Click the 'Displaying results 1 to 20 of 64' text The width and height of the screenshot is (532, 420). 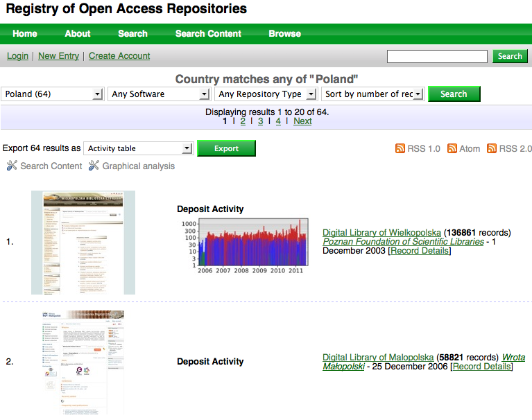coord(267,112)
